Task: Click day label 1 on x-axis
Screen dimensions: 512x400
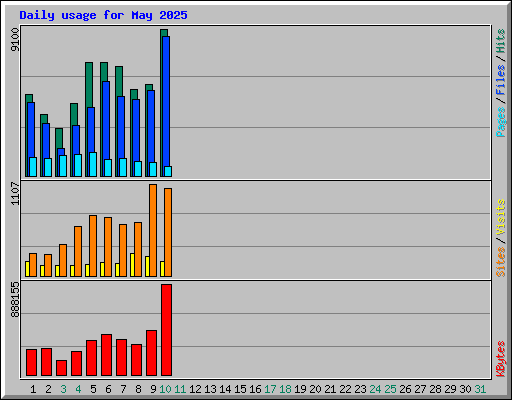Action: 33,389
